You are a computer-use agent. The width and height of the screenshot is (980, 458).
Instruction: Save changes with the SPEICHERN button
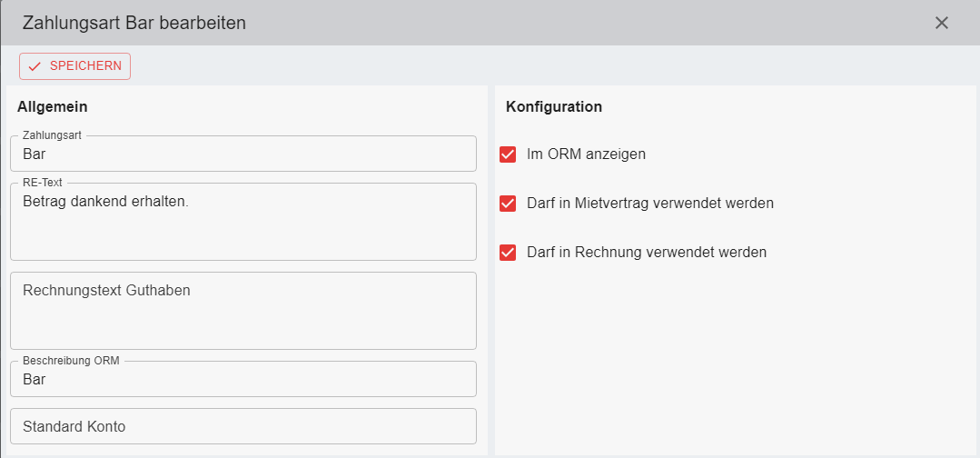click(74, 66)
